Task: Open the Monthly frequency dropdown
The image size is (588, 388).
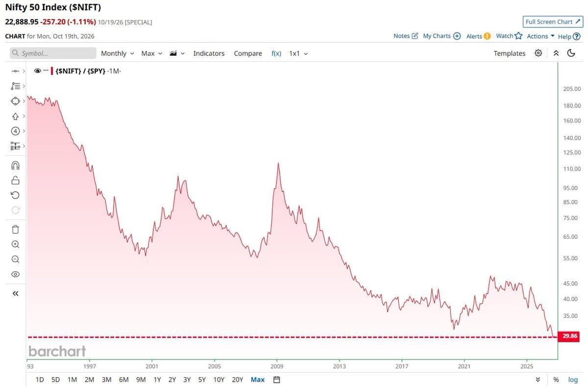Action: (x=118, y=53)
